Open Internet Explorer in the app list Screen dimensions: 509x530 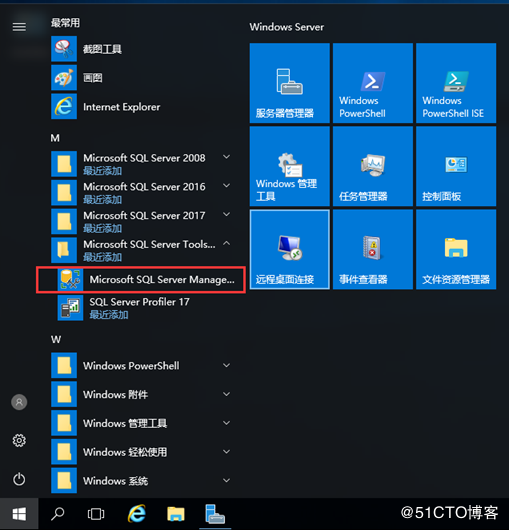(x=64, y=106)
